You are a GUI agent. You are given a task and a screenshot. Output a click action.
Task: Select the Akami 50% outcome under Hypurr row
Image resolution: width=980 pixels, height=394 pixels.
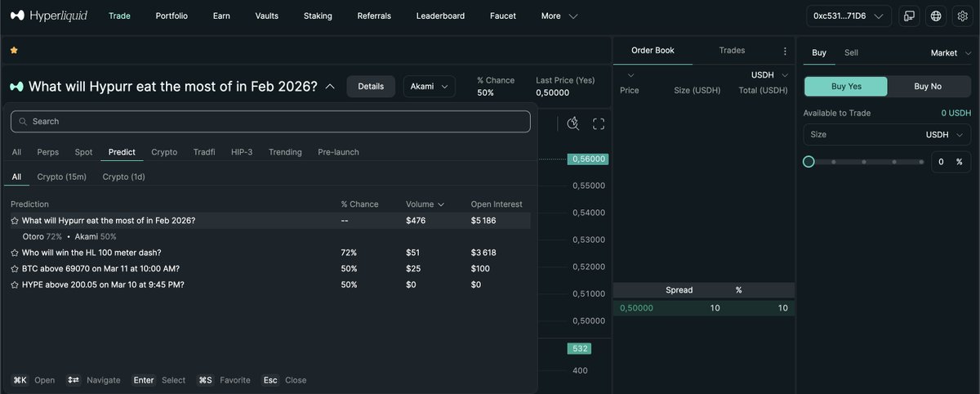(x=96, y=236)
